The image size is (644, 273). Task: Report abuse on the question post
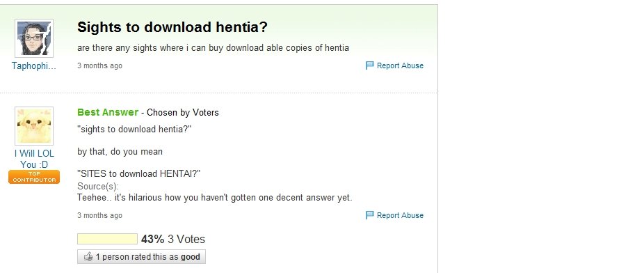click(400, 65)
